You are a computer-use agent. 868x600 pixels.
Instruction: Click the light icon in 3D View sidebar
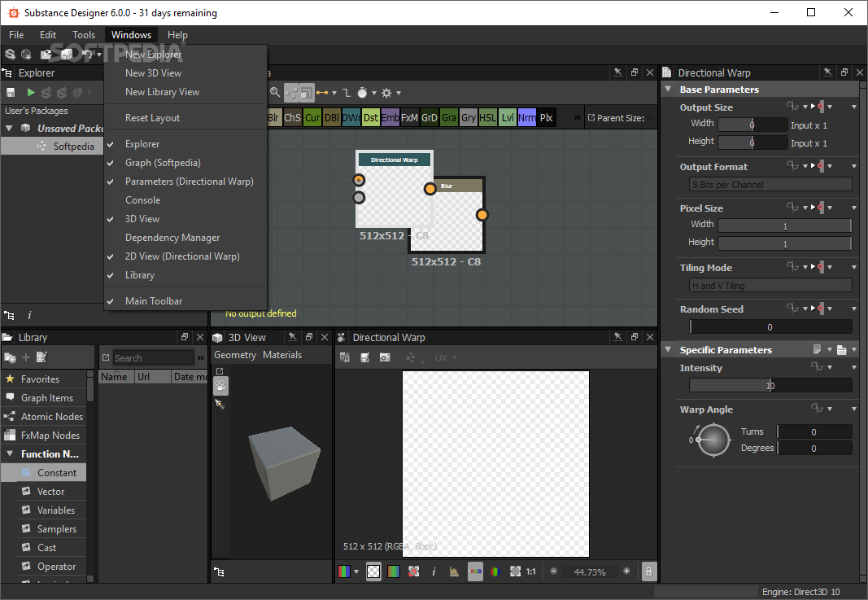[x=220, y=405]
